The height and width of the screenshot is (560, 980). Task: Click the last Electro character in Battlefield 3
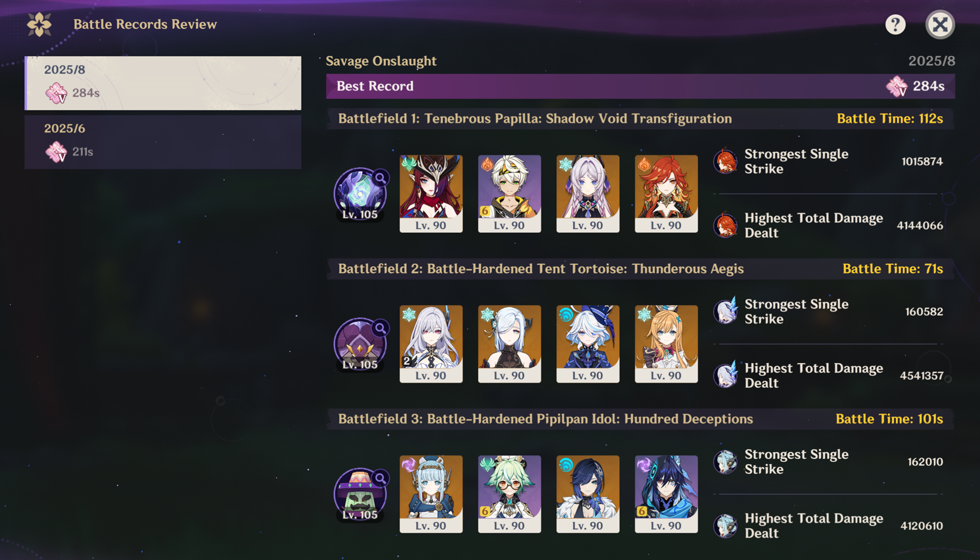tap(666, 494)
